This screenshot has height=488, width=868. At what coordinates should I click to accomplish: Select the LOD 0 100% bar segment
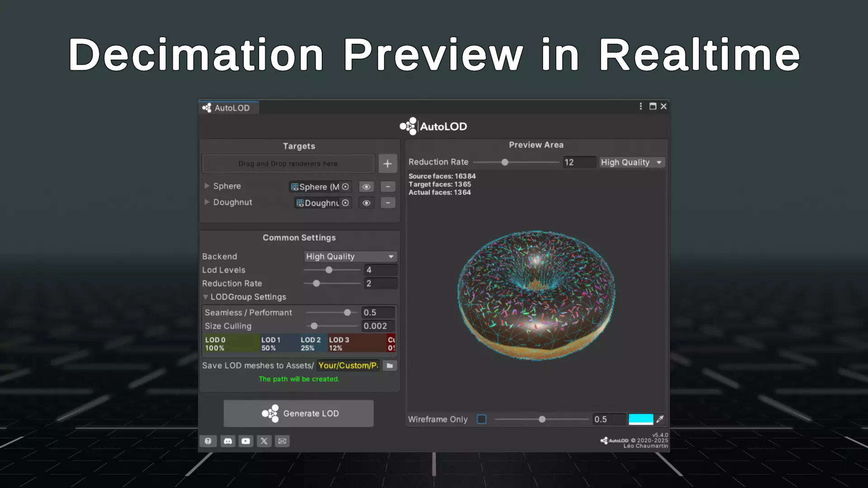point(231,344)
